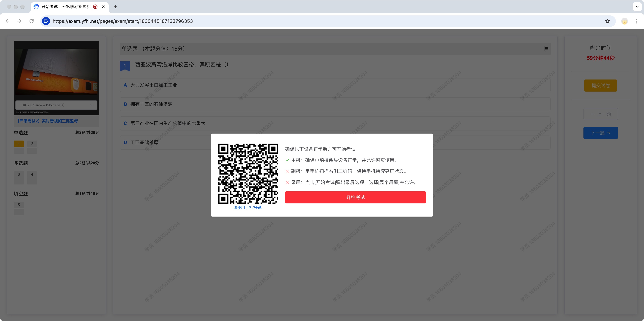Select option B 拥有丰富的石油资源
Image resolution: width=644 pixels, height=321 pixels.
tap(335, 104)
